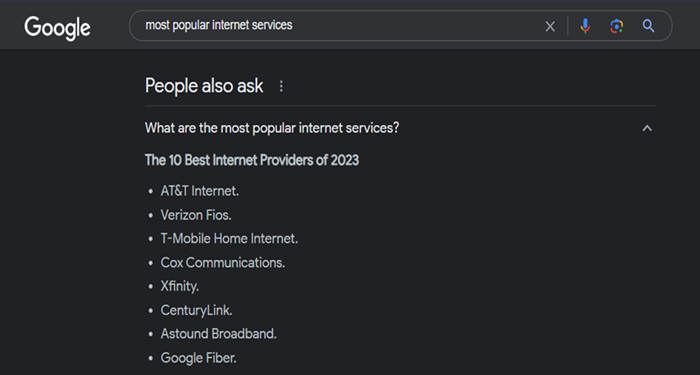Select the Verizon Fios list entry
Viewport: 700px width, 375px height.
[196, 215]
